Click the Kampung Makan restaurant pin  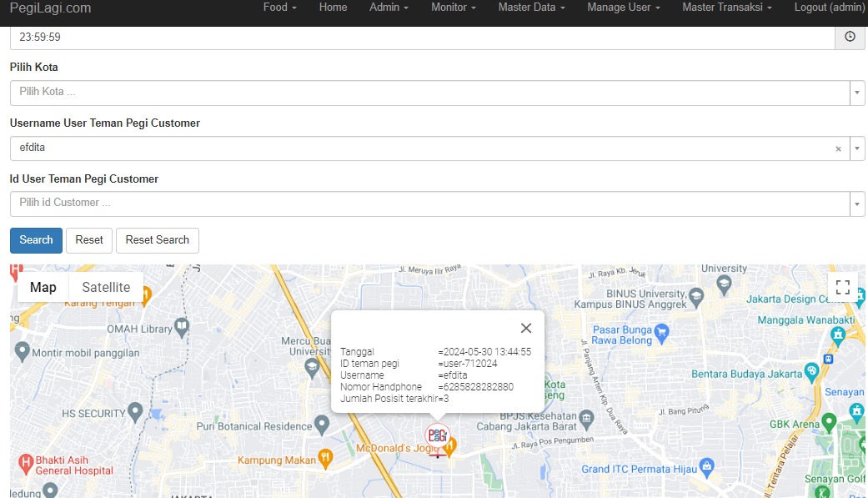point(325,459)
